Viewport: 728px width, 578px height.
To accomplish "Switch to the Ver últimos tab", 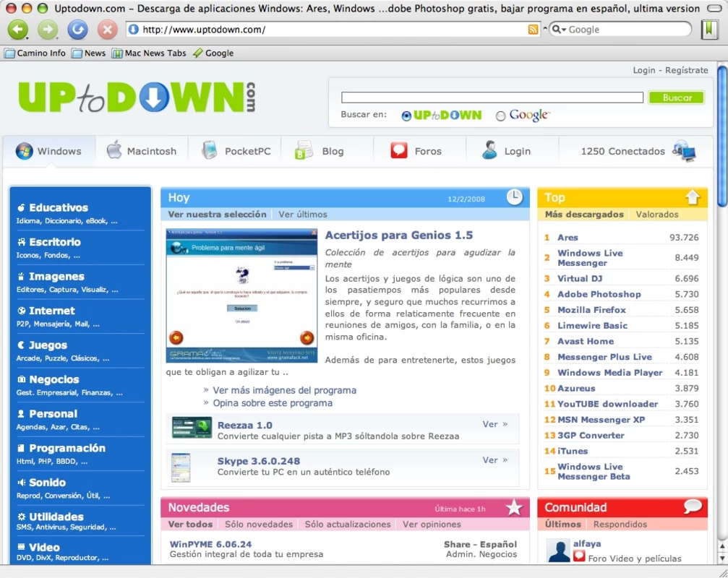I will pos(303,215).
